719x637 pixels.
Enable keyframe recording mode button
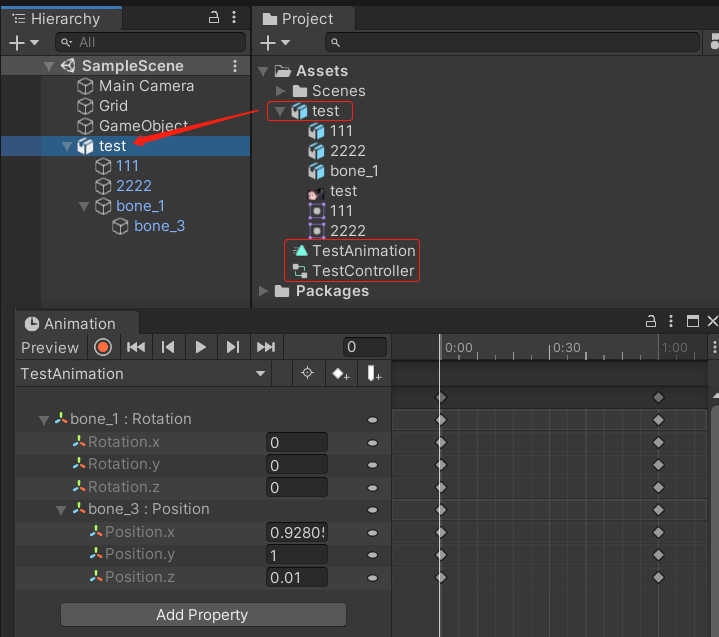click(102, 347)
